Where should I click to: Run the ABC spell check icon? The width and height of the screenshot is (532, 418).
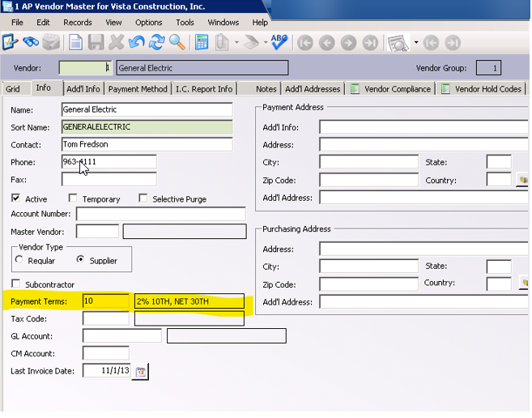coord(279,42)
